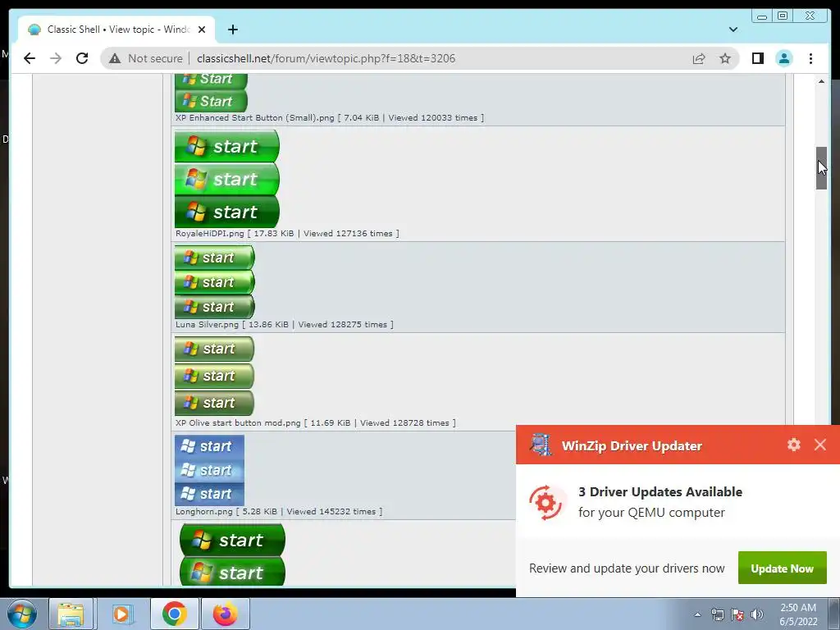Click the 'Longhorn.png' caption text
Screen dimensions: 840x630
click(204, 512)
